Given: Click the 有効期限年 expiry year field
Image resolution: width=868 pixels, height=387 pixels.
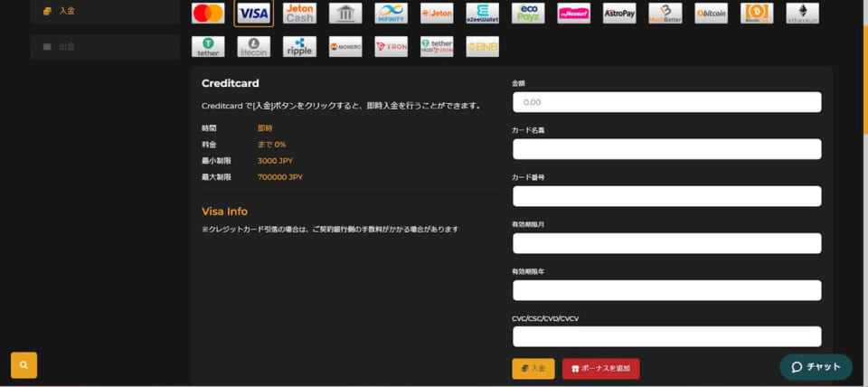Looking at the screenshot, I should (667, 290).
